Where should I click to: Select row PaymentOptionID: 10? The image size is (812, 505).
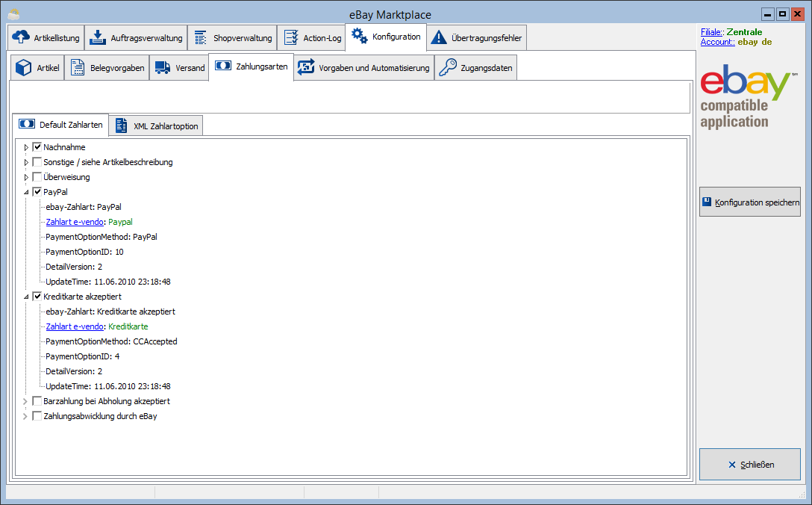tap(84, 252)
